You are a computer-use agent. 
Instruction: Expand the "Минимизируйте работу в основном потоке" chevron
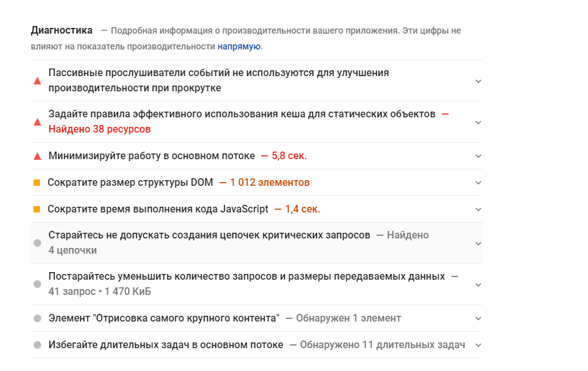coord(478,156)
